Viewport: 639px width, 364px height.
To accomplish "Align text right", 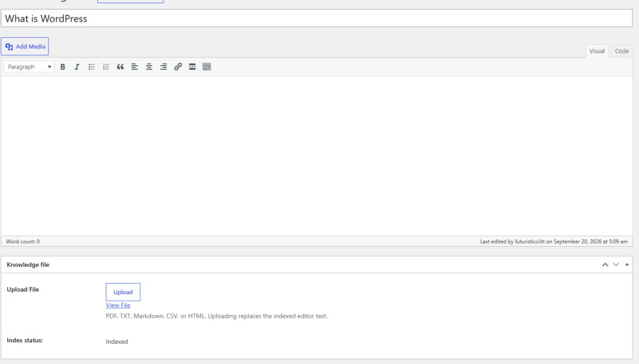I will click(x=163, y=67).
